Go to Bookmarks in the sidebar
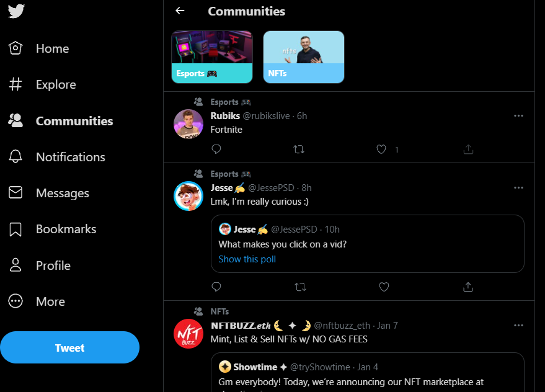Screen dimensions: 545x392 pyautogui.click(x=66, y=229)
